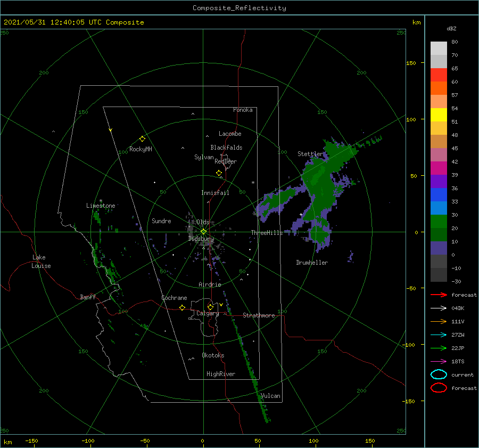Select the Sylvan label
The height and width of the screenshot is (448, 479).
click(x=204, y=157)
